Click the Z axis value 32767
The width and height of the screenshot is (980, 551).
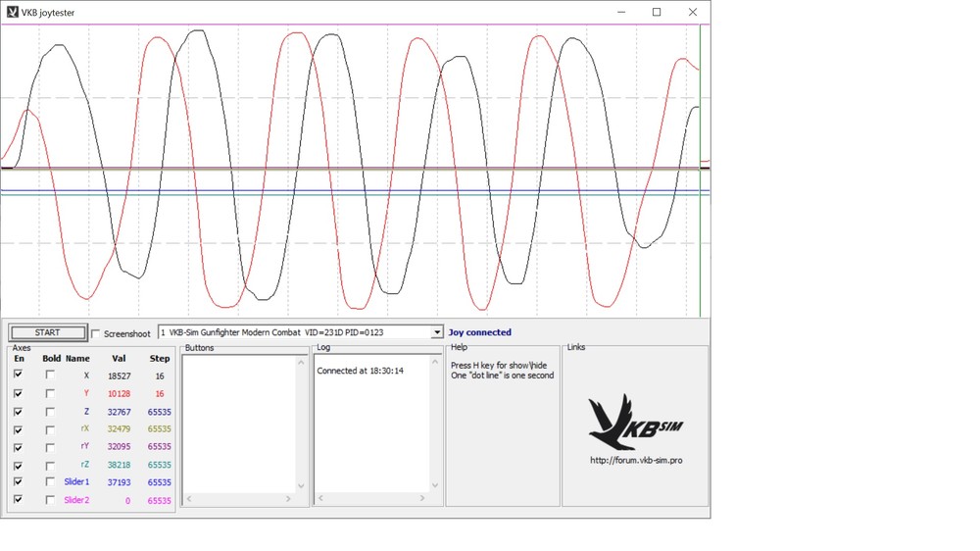pyautogui.click(x=119, y=412)
